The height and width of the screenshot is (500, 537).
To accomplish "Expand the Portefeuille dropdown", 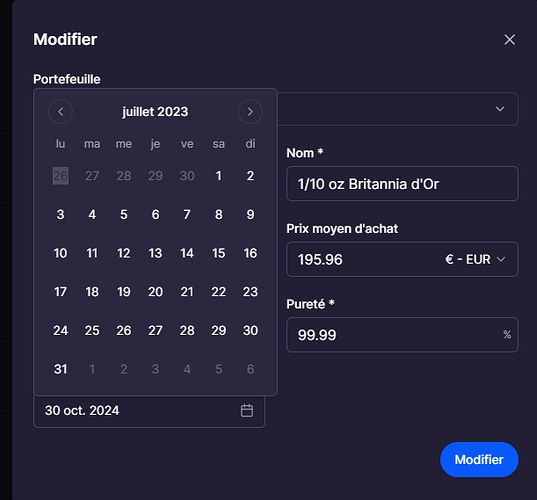I will [500, 109].
